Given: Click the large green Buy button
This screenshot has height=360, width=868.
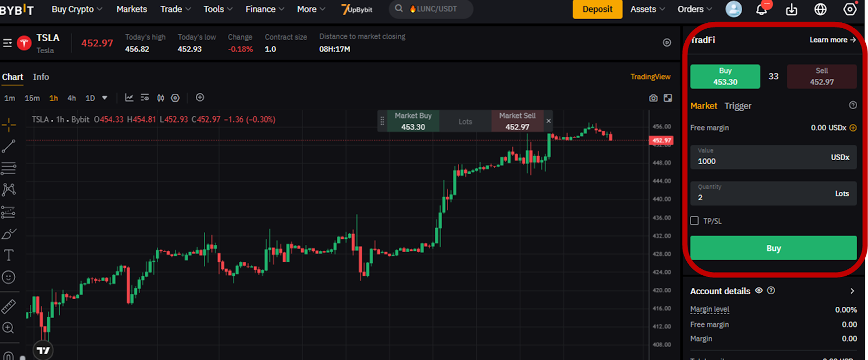Looking at the screenshot, I should pos(773,248).
